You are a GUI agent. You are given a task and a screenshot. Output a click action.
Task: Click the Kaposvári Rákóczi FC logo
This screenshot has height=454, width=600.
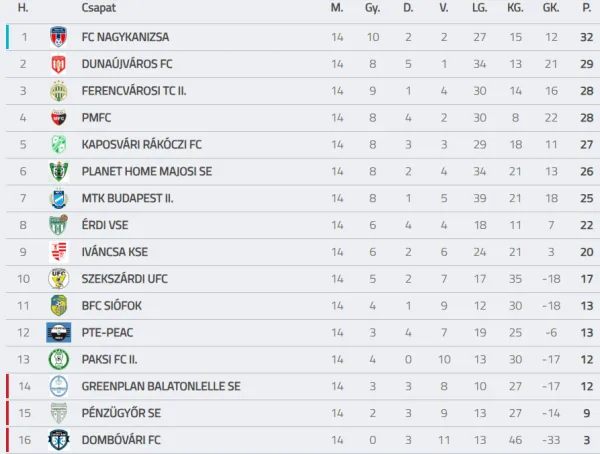point(58,144)
